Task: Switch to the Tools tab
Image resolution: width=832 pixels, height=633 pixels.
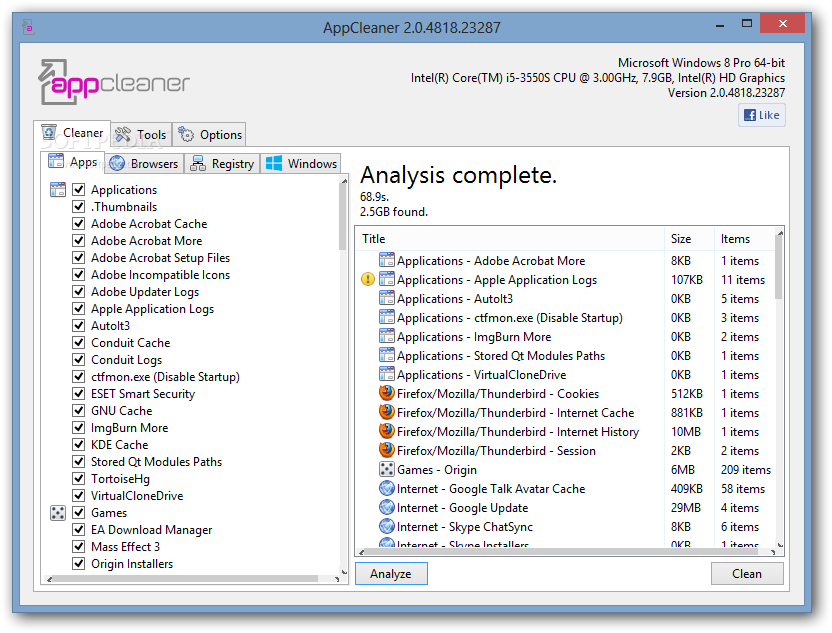Action: click(141, 135)
